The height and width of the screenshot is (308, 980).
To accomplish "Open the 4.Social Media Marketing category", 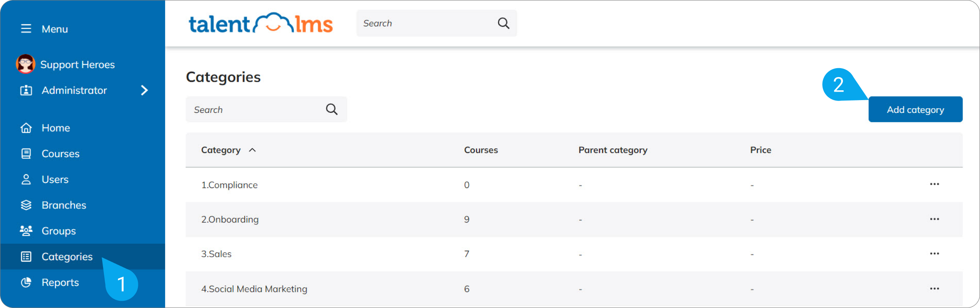I will click(x=254, y=289).
